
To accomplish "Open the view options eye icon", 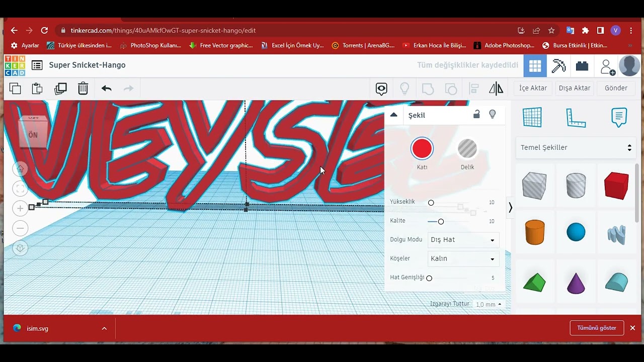I will (381, 89).
